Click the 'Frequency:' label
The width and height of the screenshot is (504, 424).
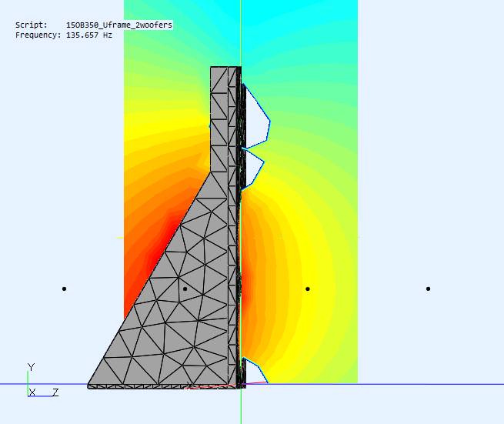coord(38,35)
